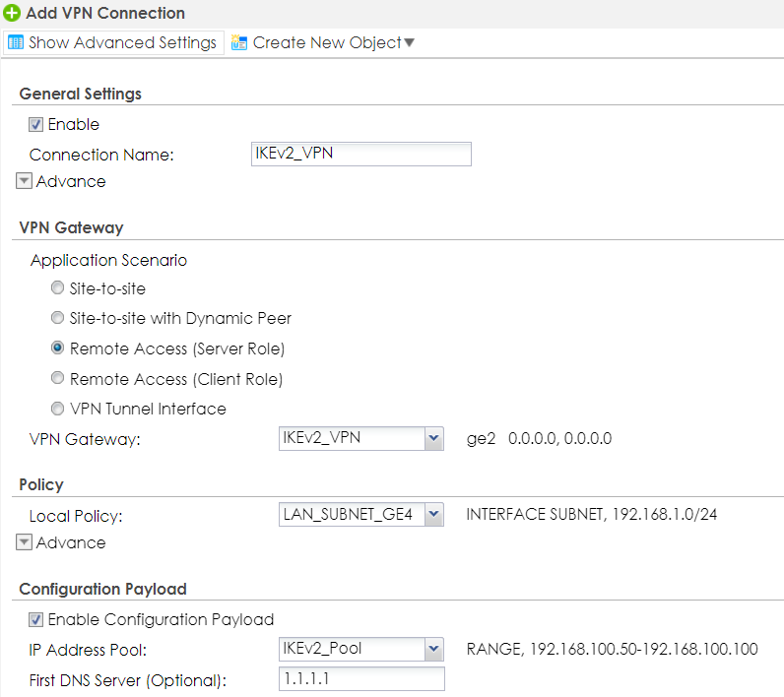784x697 pixels.
Task: Uncheck the Enable checkbox in General Settings
Action: (36, 125)
